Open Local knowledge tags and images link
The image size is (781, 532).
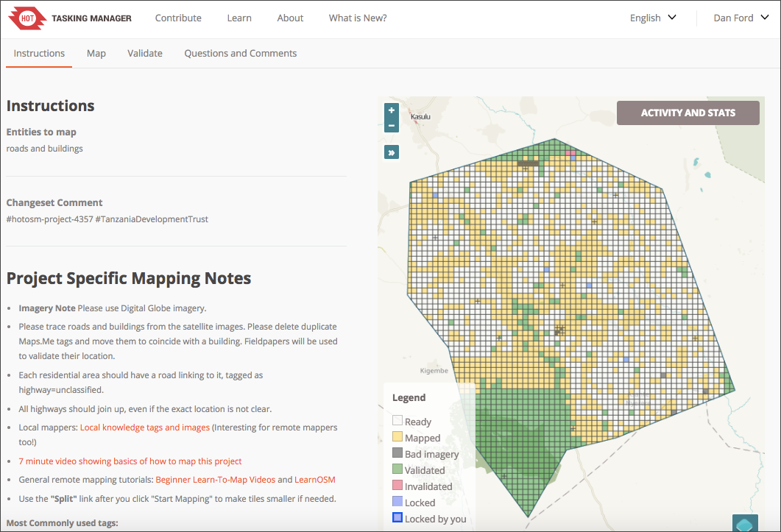coord(145,428)
